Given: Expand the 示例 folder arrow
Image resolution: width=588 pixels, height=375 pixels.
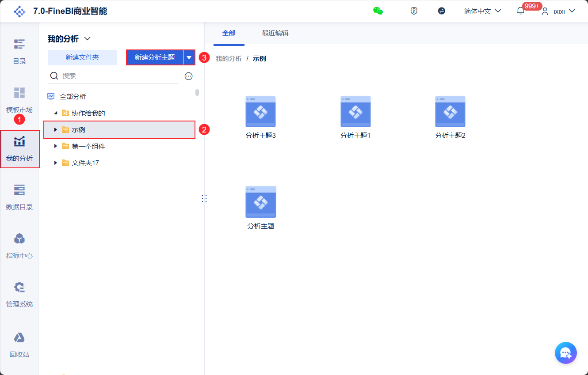Looking at the screenshot, I should [x=56, y=130].
